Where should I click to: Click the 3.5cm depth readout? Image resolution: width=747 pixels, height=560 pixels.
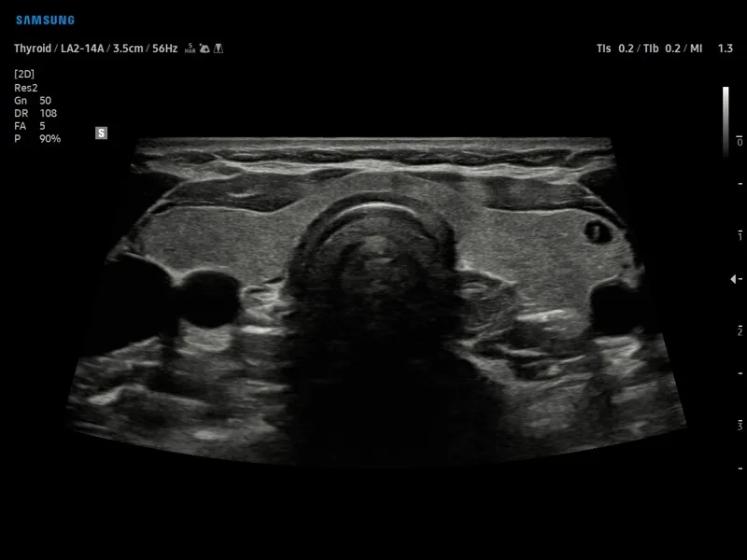tap(128, 49)
